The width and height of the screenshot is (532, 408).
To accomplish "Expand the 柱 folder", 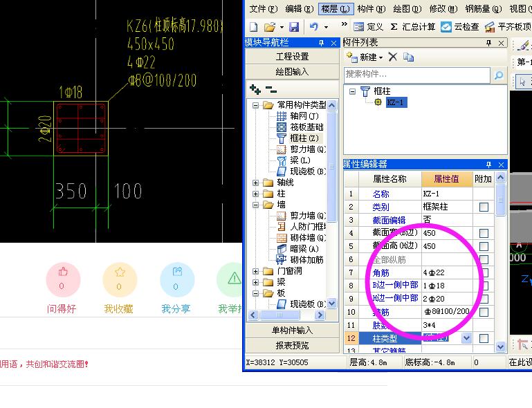I will point(255,194).
